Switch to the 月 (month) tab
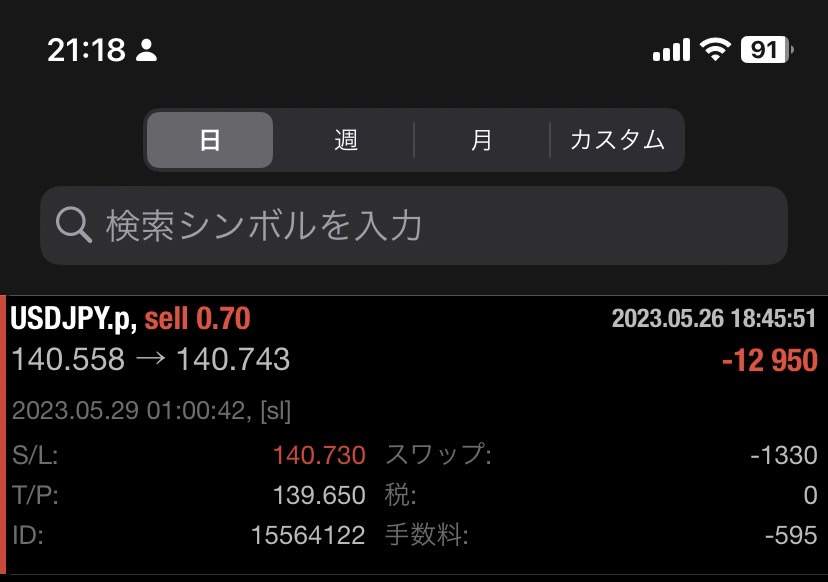 click(x=482, y=140)
